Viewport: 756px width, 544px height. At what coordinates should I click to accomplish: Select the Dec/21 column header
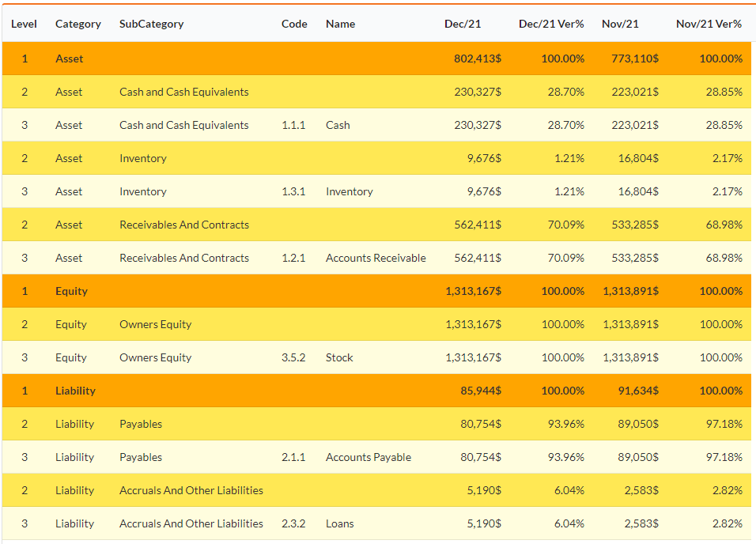[x=463, y=24]
